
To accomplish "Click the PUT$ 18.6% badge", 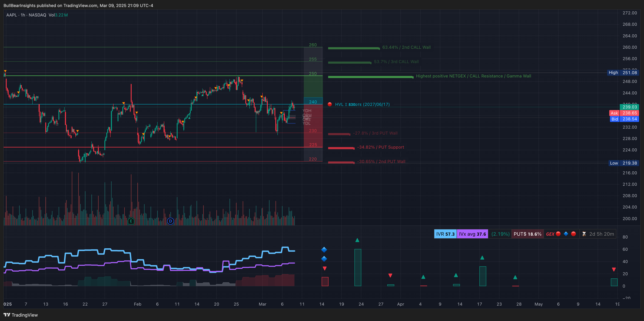I will click(x=527, y=234).
